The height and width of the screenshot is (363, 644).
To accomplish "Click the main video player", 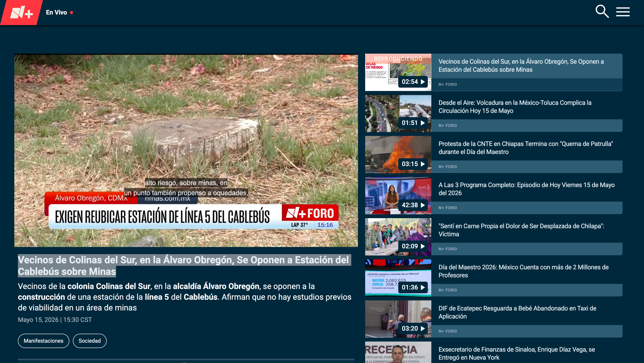I will pos(186,150).
